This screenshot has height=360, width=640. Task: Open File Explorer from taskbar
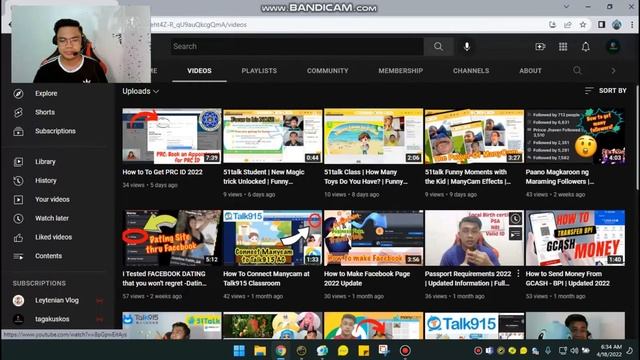(260, 351)
